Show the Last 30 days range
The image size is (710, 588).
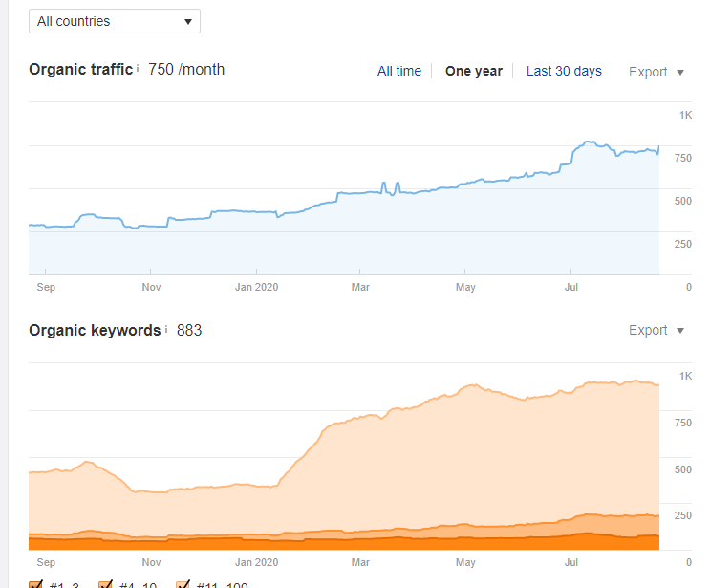pos(564,71)
